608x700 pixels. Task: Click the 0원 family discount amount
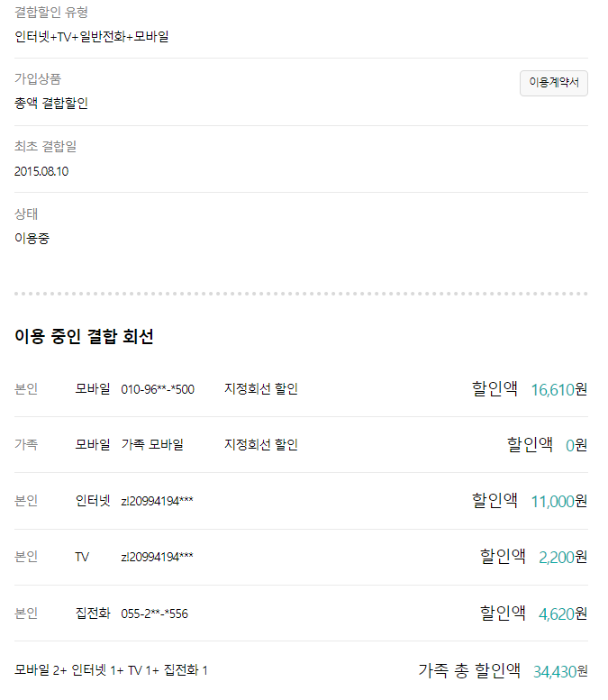576,445
